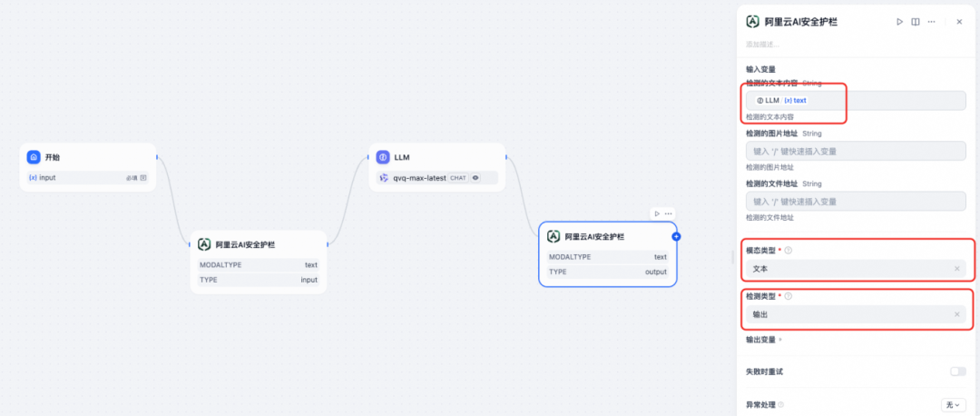Select the first 阿里云AI安全护栏 input node
The image size is (980, 416).
(x=258, y=262)
